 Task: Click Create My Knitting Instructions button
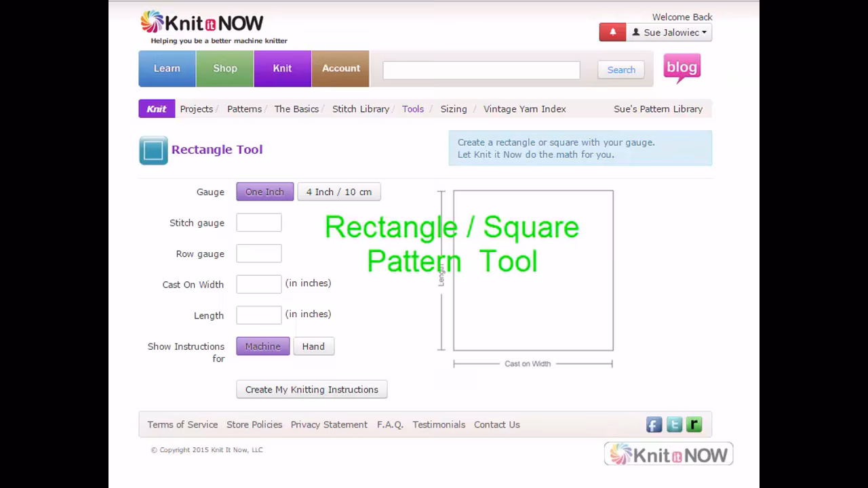(312, 390)
